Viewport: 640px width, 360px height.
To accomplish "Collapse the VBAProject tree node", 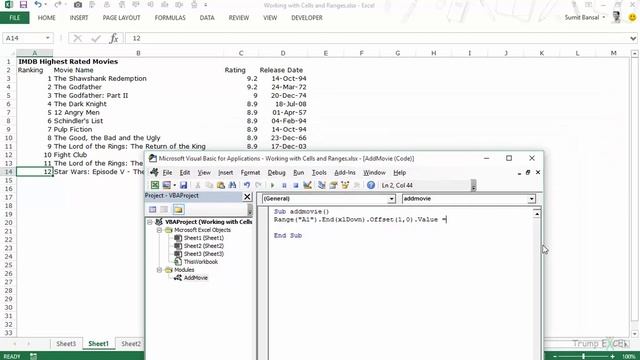I will click(x=150, y=222).
